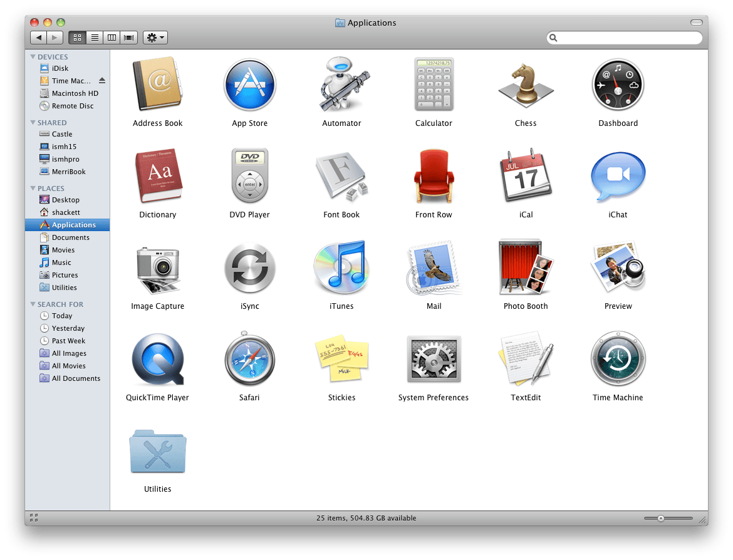This screenshot has width=733, height=560.
Task: Go back with the left arrow button
Action: [38, 38]
